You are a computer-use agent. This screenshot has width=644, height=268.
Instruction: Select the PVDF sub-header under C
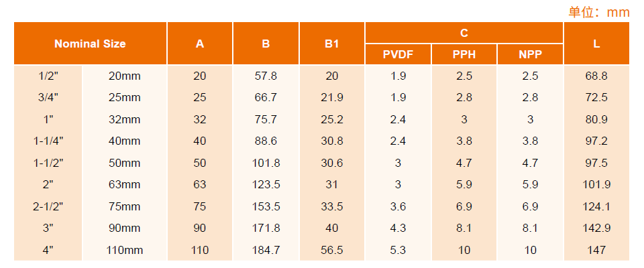click(398, 54)
